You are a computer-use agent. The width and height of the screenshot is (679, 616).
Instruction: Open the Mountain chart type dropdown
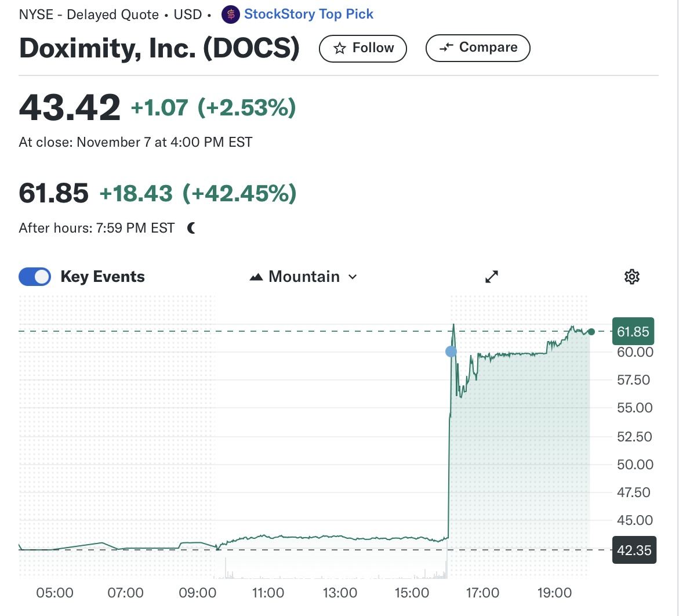[x=303, y=277]
